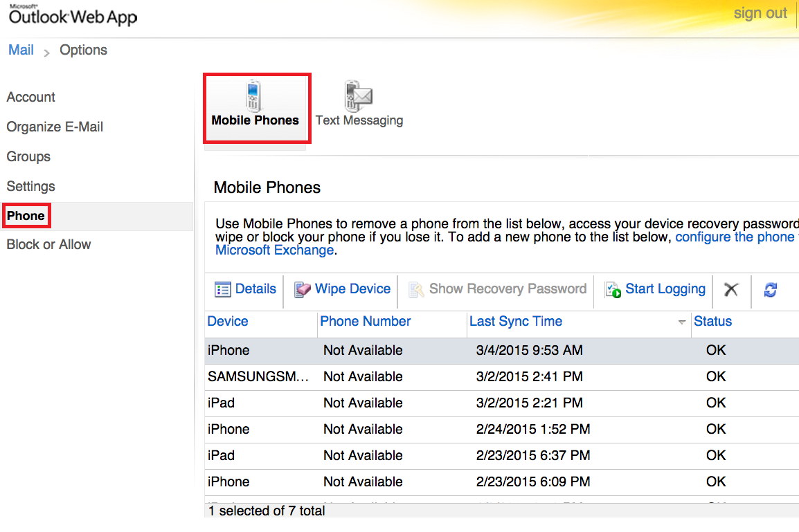This screenshot has width=799, height=532.
Task: Open Account options section
Action: (x=30, y=97)
